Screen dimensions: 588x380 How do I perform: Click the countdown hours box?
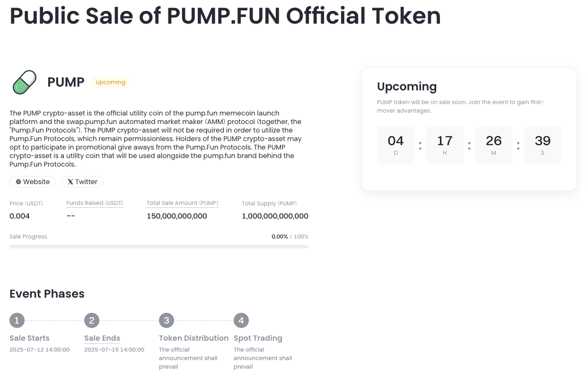pyautogui.click(x=445, y=145)
